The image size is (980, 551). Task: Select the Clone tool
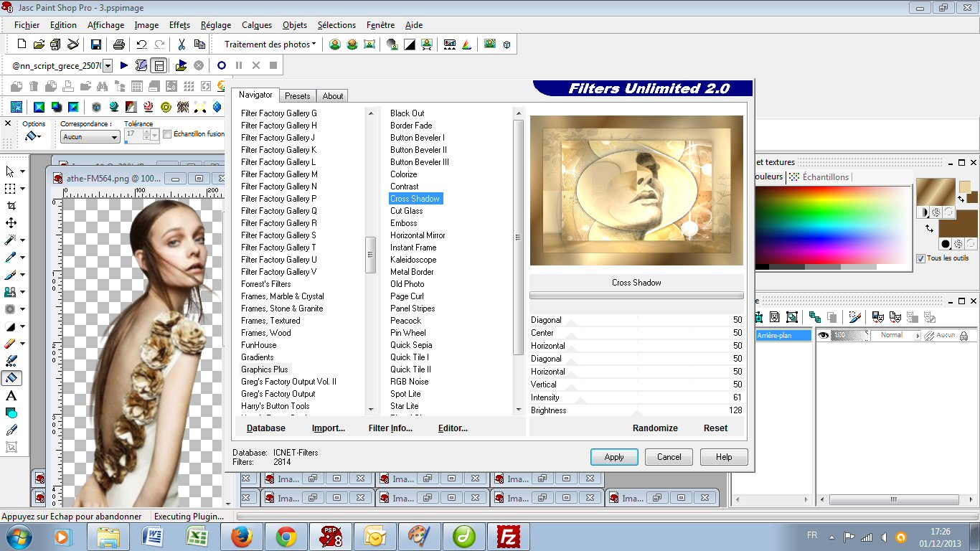[10, 292]
